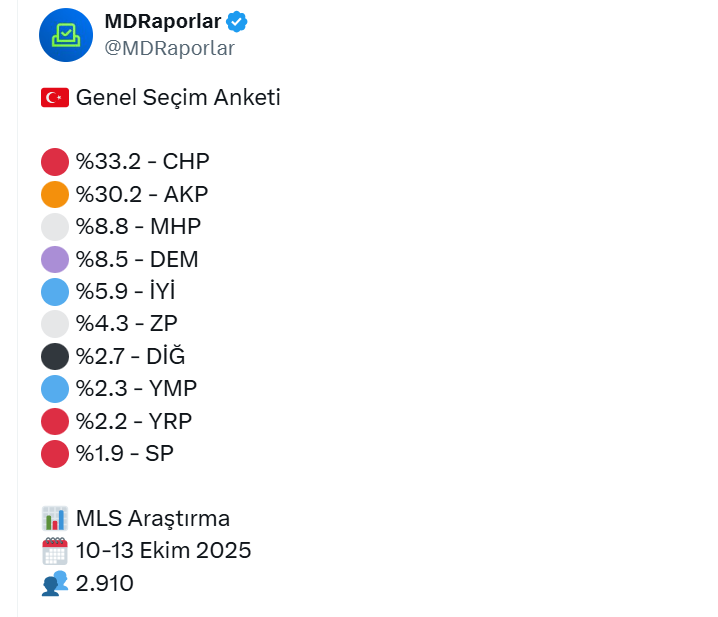Click the 2.910 sample size text
The height and width of the screenshot is (617, 718).
(104, 583)
